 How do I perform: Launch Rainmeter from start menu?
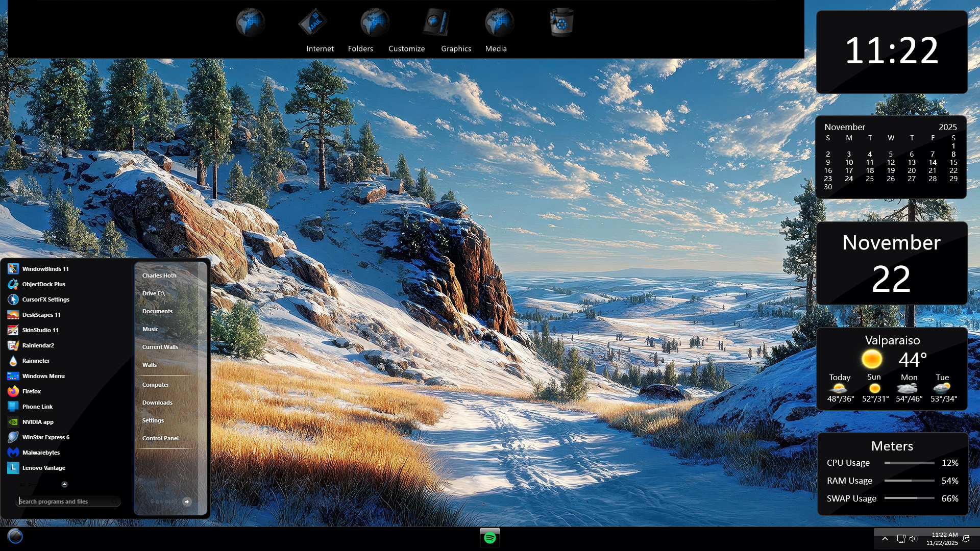point(36,361)
